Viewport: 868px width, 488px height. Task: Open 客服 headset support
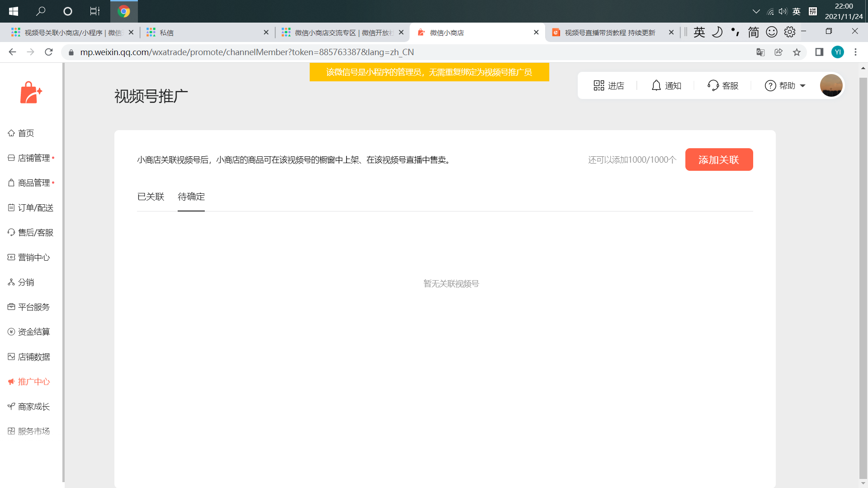[x=713, y=85]
